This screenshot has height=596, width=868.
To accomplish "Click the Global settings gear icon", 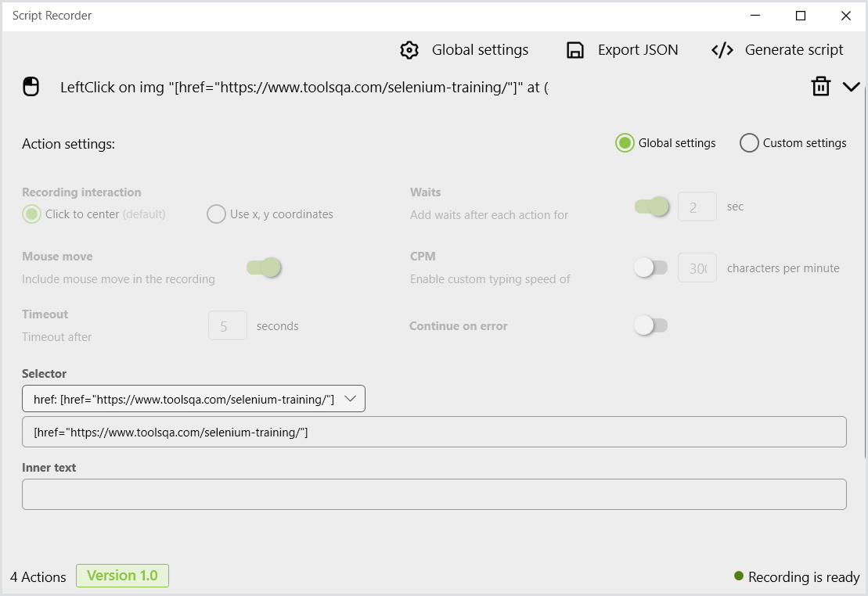I will [x=409, y=50].
